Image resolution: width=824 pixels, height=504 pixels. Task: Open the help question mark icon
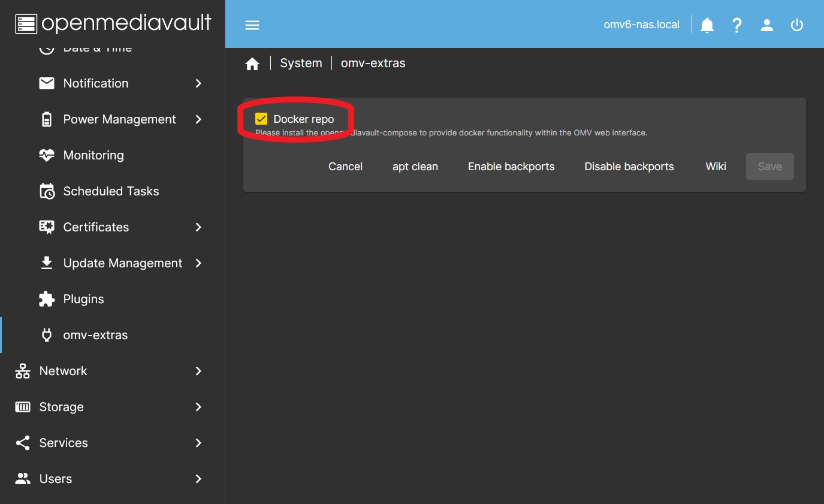click(737, 25)
